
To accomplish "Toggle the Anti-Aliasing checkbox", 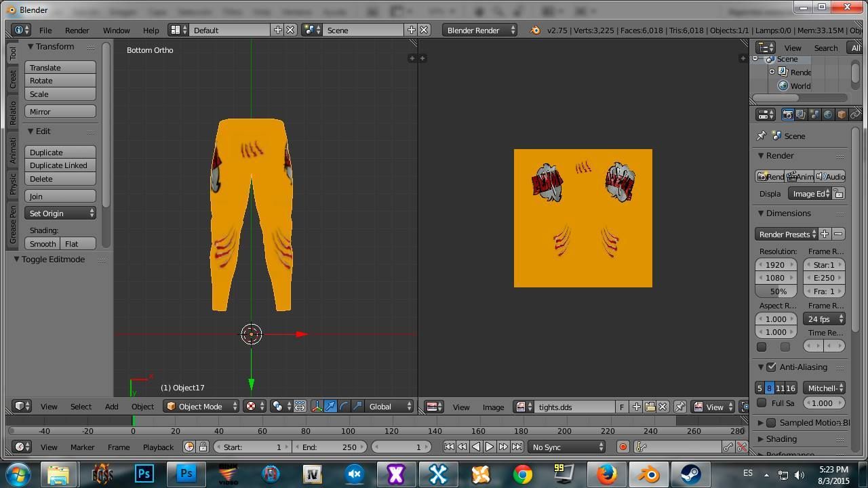I will (x=771, y=367).
